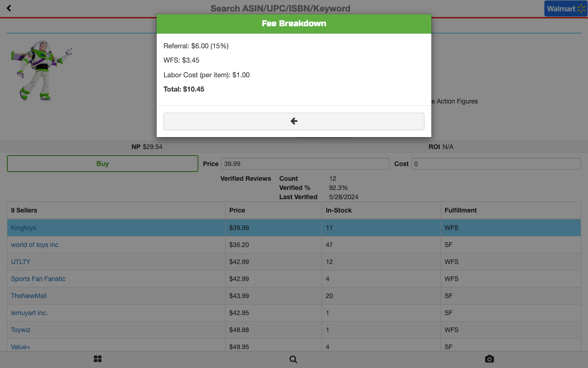588x368 pixels.
Task: Open the UTLTY seller link
Action: click(x=21, y=262)
